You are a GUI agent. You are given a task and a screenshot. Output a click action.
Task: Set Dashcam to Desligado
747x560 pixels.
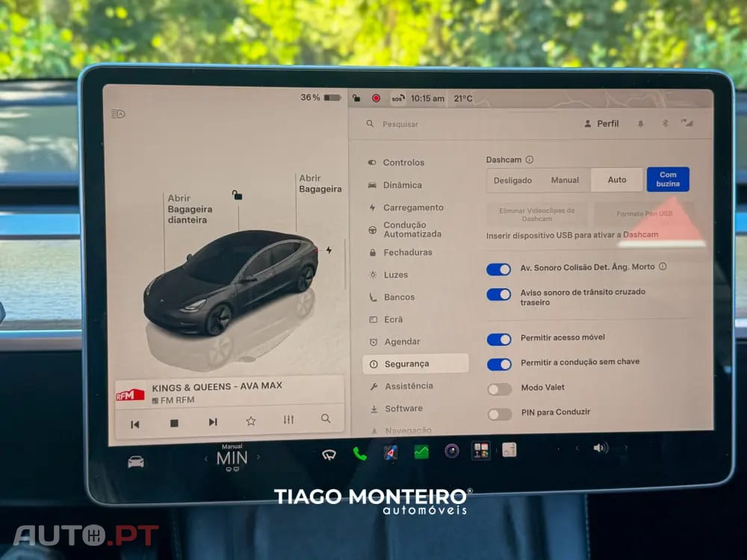(512, 181)
